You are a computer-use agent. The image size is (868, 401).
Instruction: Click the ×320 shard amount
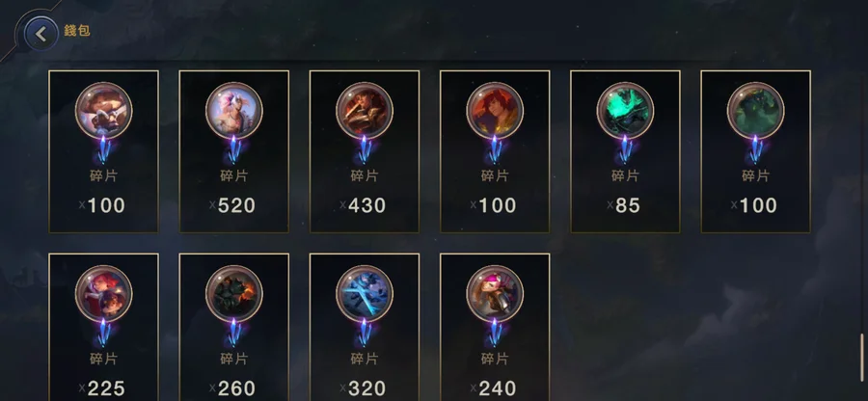pyautogui.click(x=363, y=388)
